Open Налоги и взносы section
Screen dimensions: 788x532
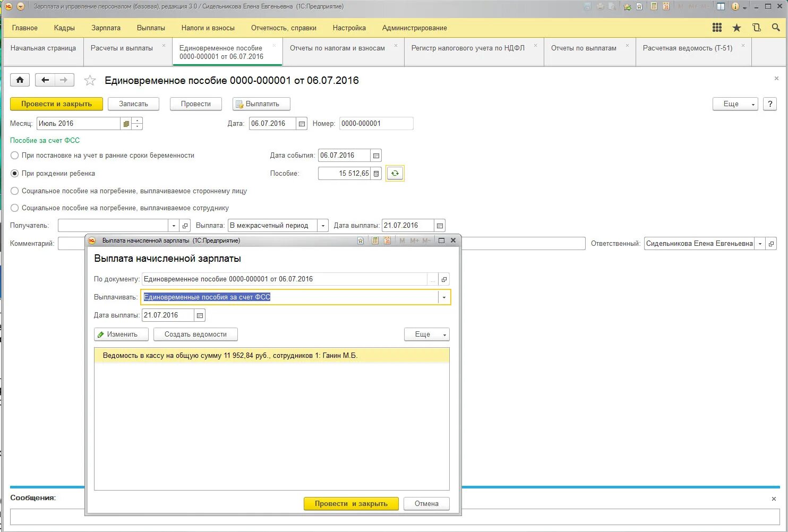[208, 28]
